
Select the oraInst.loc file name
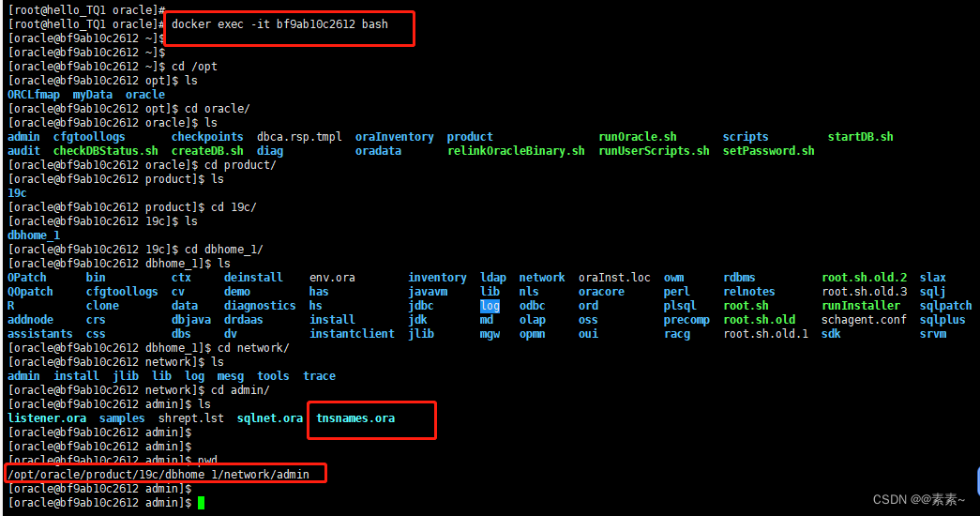click(x=614, y=278)
